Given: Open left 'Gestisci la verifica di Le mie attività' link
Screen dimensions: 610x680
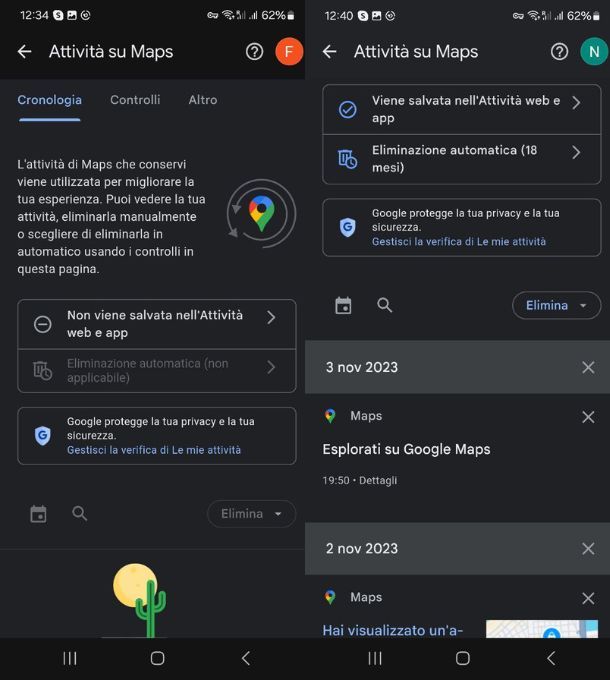Looking at the screenshot, I should pos(153,450).
